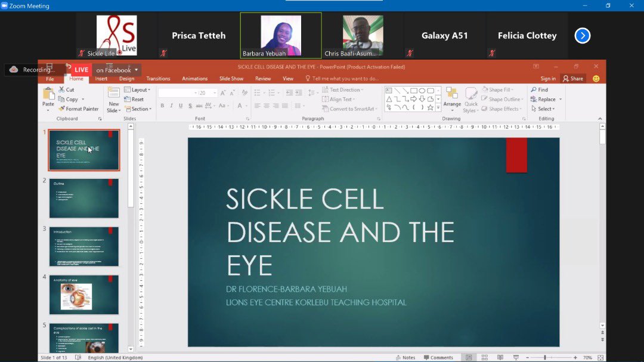
Task: Open the Animations tab
Action: pos(194,79)
